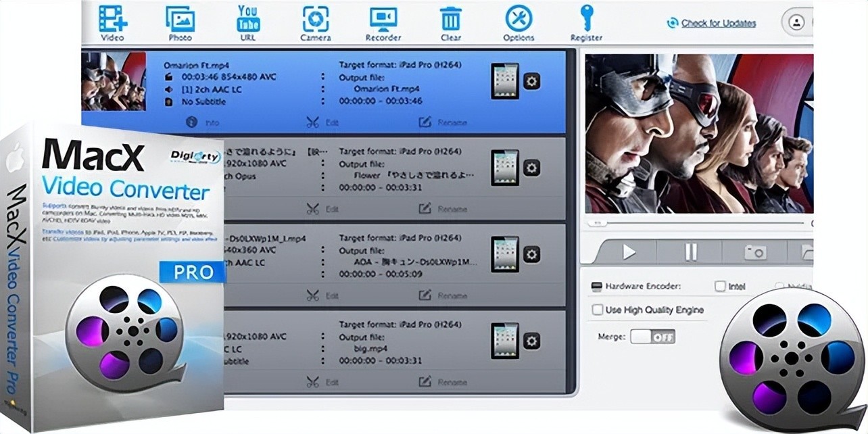Click the video preview image
The width and height of the screenshot is (868, 434).
pyautogui.click(x=699, y=134)
